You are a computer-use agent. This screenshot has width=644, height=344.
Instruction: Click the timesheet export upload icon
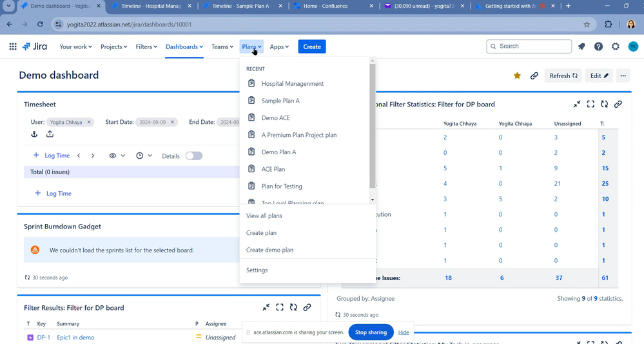coord(50,134)
